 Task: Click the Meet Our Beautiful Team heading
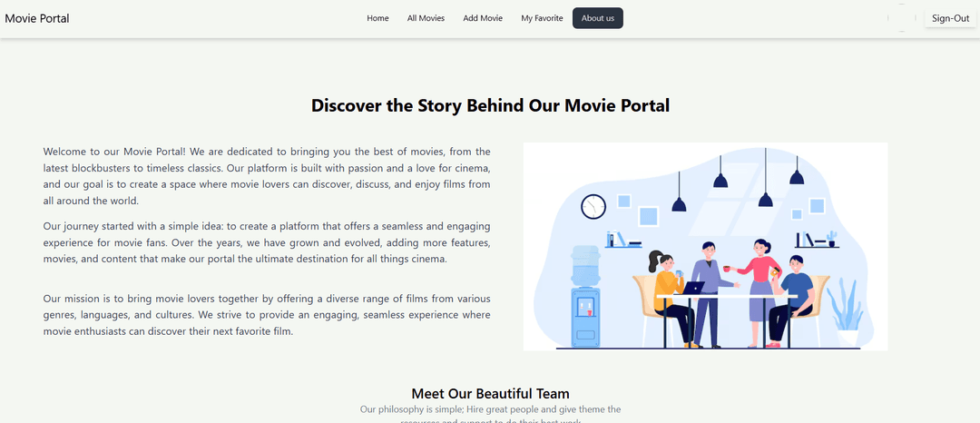tap(490, 394)
